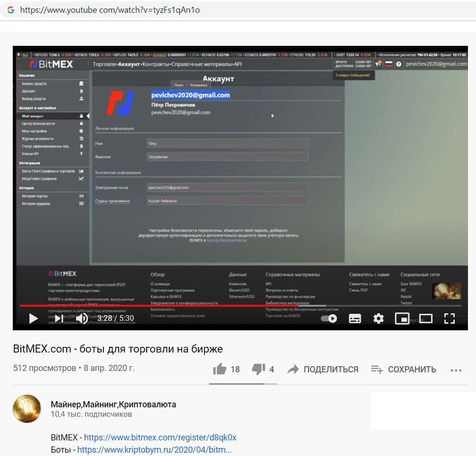Click the Страна проживания field
This screenshot has width=476, height=456.
coord(227,201)
